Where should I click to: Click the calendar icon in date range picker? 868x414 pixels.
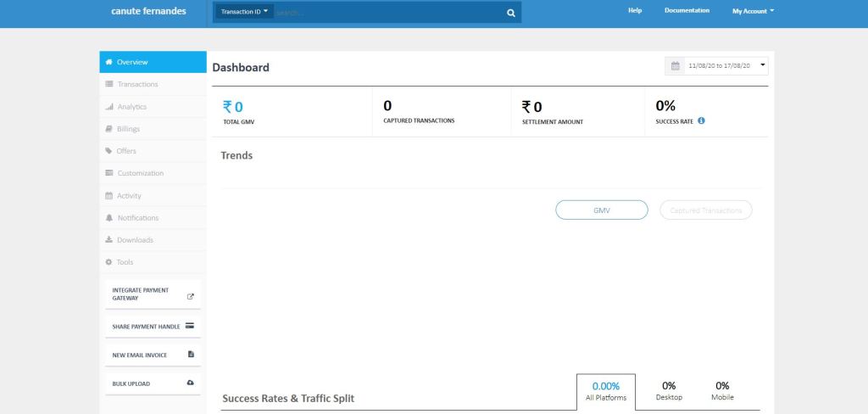pyautogui.click(x=675, y=66)
